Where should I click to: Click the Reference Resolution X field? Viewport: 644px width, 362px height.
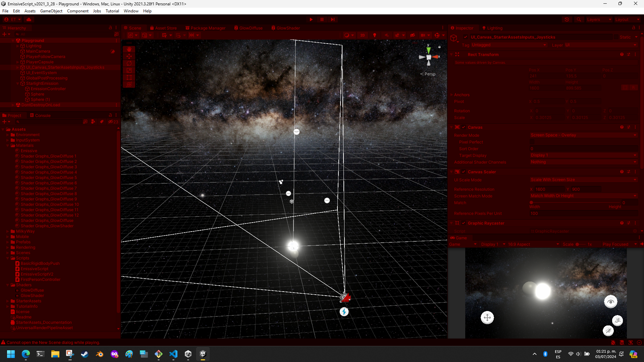[550, 189]
